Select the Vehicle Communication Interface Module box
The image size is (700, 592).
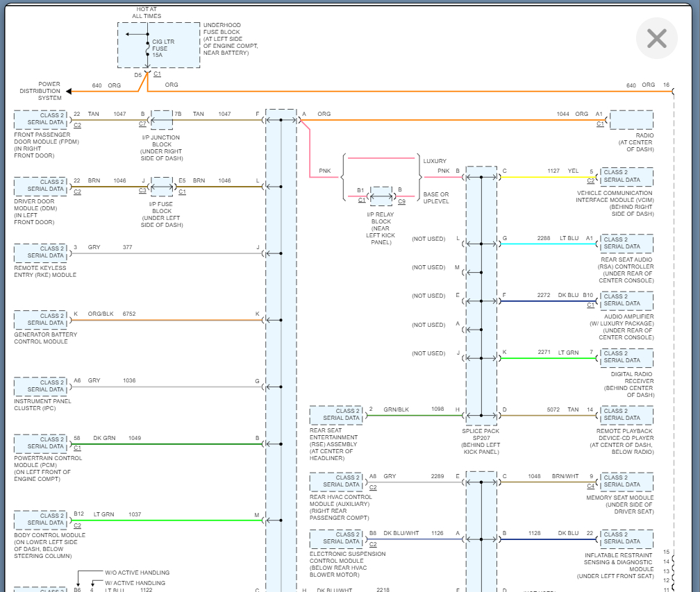(627, 177)
